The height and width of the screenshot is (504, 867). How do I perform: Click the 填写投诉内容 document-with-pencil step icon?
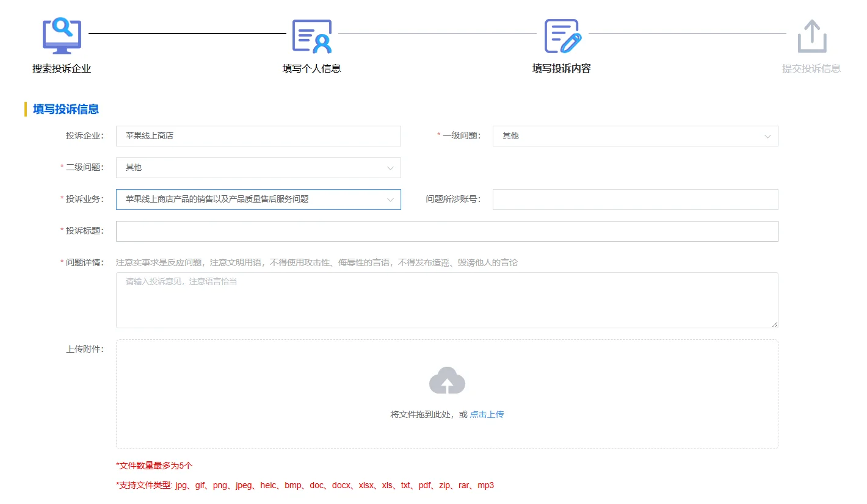pos(562,37)
